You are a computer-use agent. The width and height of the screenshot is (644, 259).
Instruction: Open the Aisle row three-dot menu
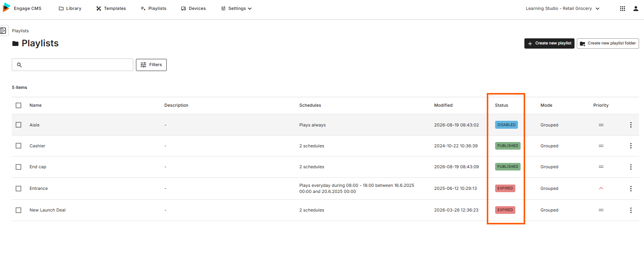631,125
